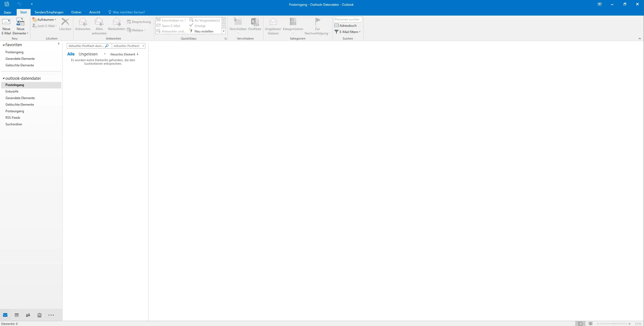
Task: Click the Personen suchen search field
Action: (x=348, y=19)
